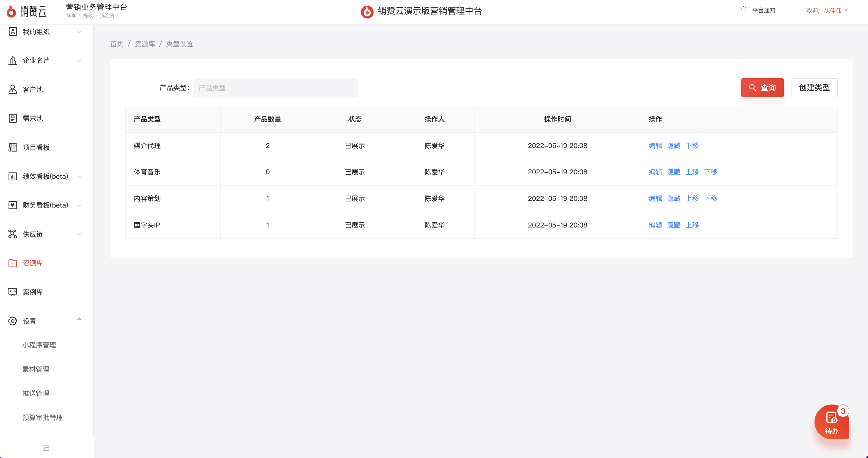Click the sidebar collapse icon at bottom
Screen dimensions: 868x458
coord(46,448)
